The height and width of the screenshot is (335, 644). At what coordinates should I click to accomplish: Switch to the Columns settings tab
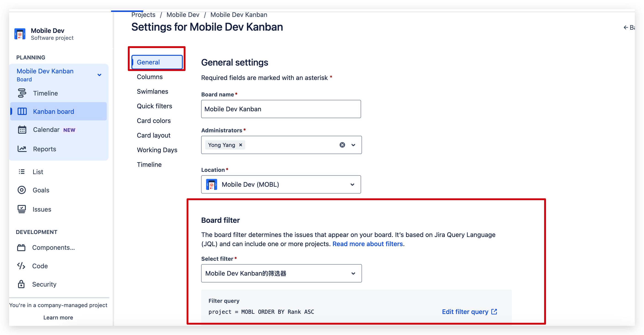coord(150,77)
